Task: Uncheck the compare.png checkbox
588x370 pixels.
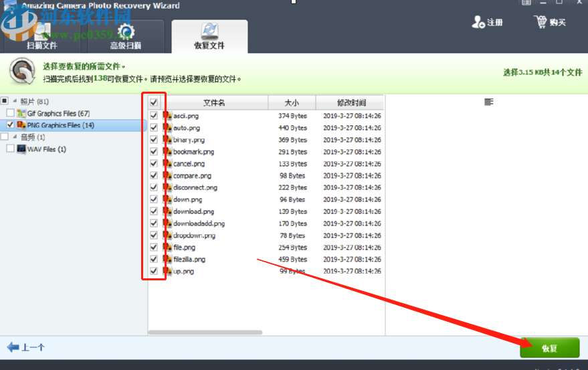Action: pyautogui.click(x=154, y=175)
